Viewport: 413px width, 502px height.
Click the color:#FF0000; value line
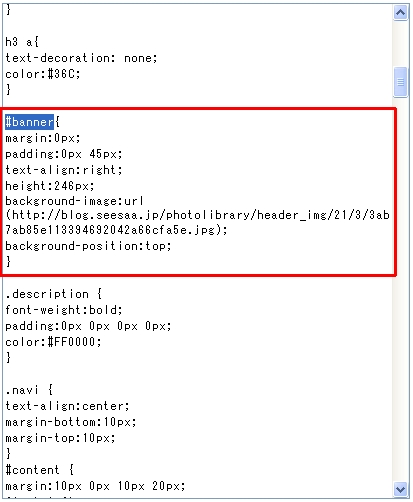tap(53, 342)
